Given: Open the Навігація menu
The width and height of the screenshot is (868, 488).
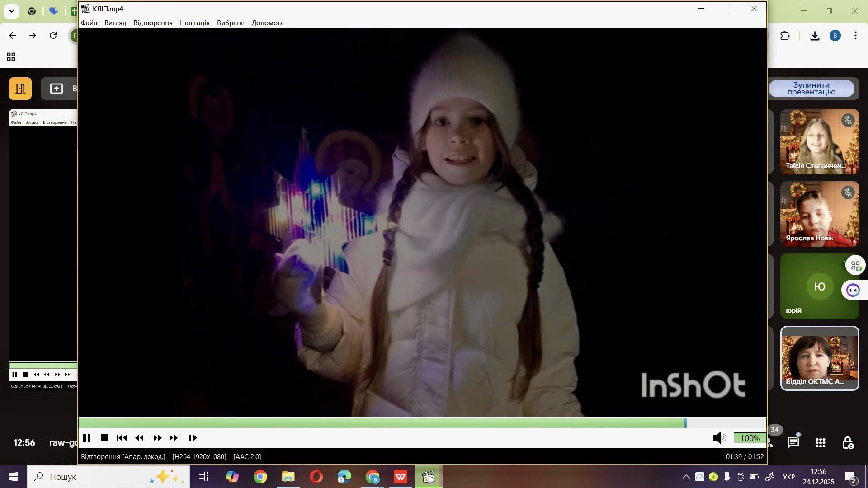Looking at the screenshot, I should pyautogui.click(x=194, y=23).
